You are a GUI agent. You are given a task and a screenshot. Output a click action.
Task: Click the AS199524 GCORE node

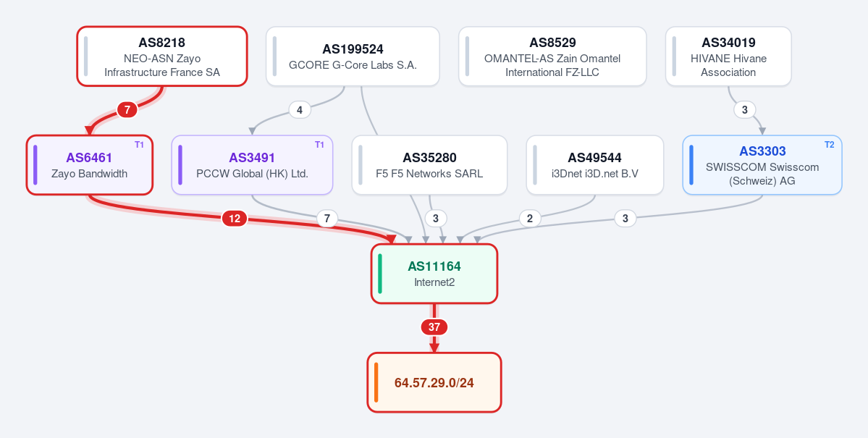(x=353, y=56)
